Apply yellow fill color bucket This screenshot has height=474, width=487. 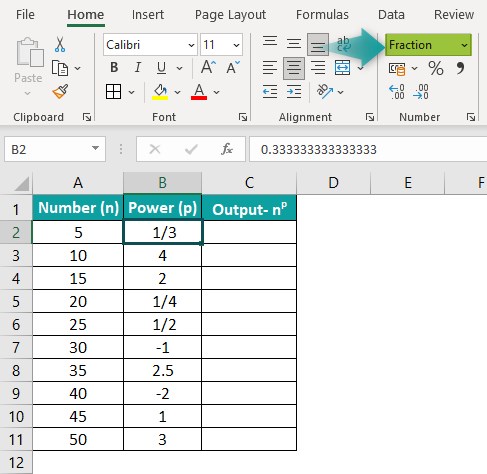(x=160, y=92)
